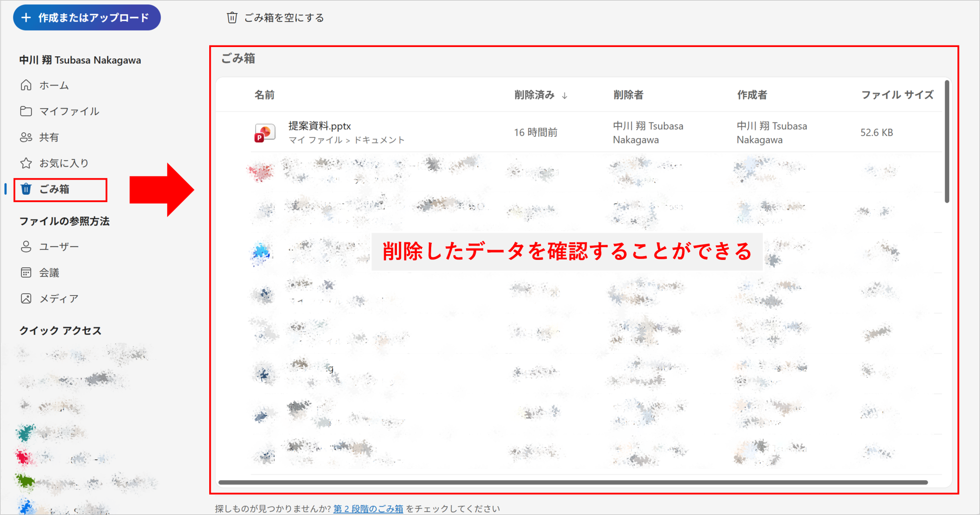Viewport: 980px width, 515px height.
Task: Click the 削除者 column header
Action: pyautogui.click(x=628, y=95)
